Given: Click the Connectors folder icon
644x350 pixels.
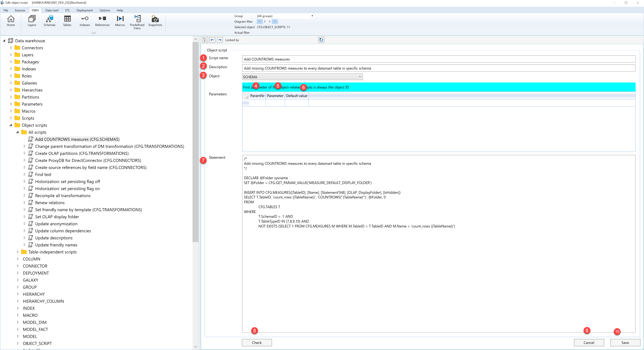Looking at the screenshot, I should pyautogui.click(x=17, y=48).
